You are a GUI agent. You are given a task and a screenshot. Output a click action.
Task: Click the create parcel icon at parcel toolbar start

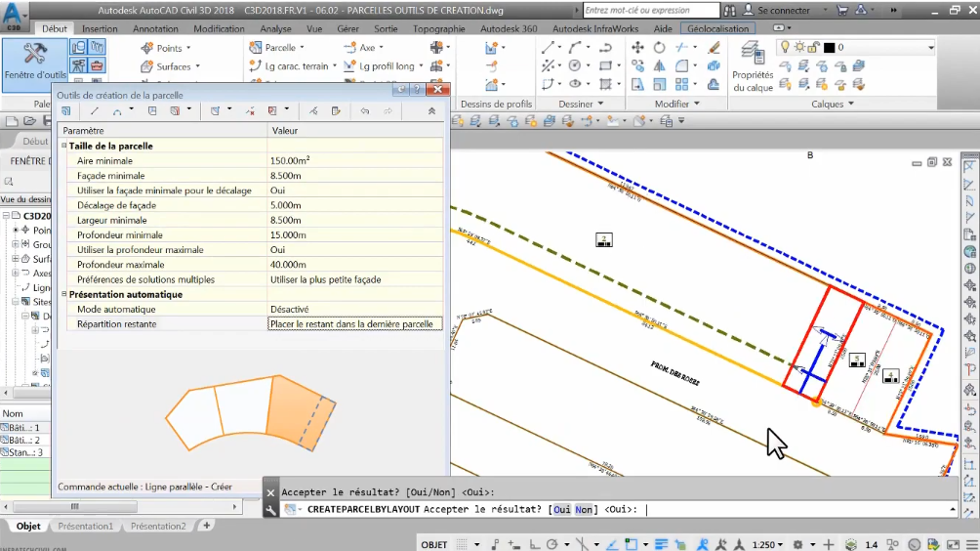66,110
